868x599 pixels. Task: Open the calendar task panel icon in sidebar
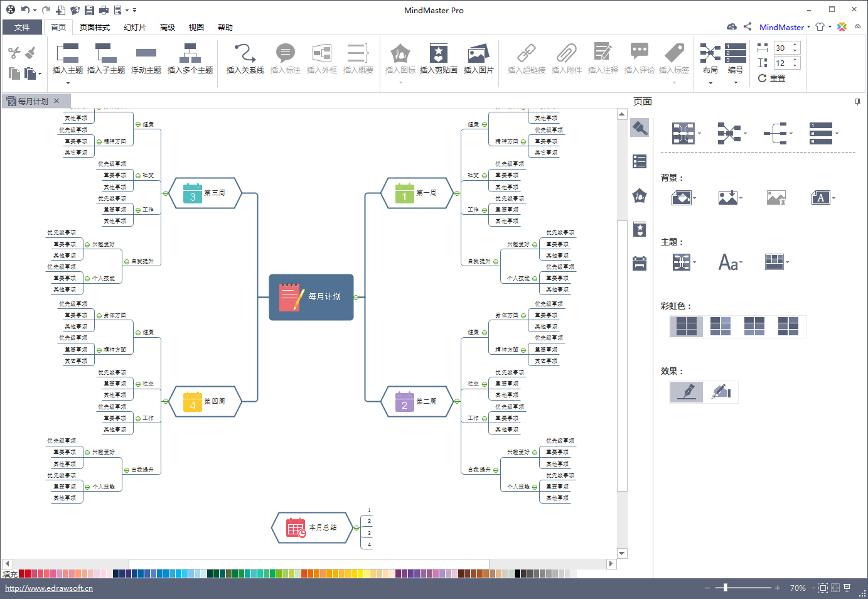click(x=640, y=263)
